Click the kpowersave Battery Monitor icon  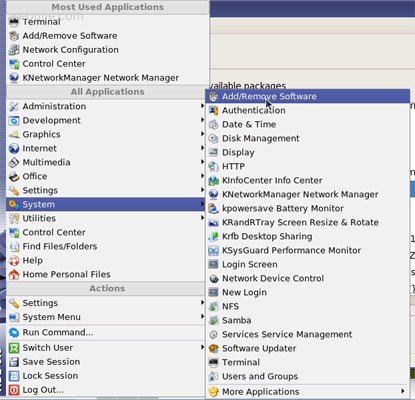[x=213, y=208]
